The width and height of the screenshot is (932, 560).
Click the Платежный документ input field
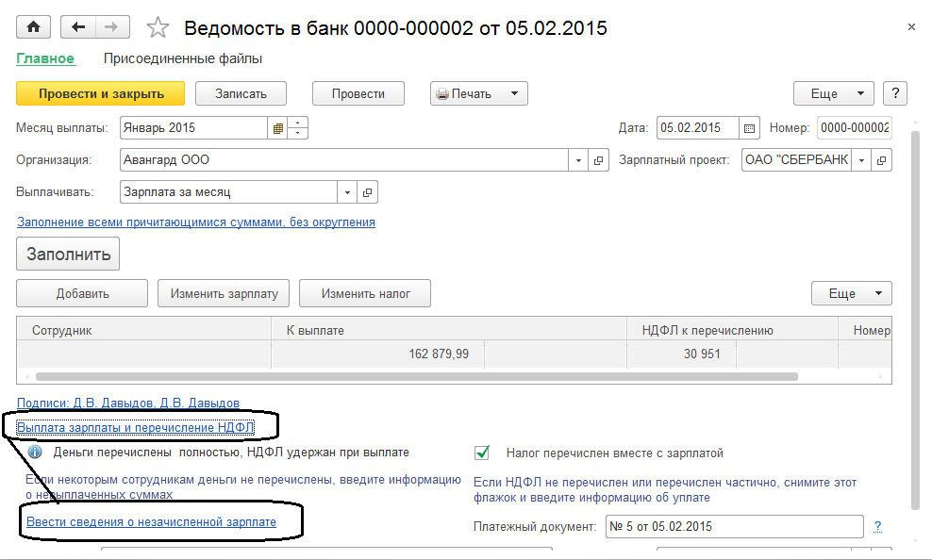coord(734,526)
